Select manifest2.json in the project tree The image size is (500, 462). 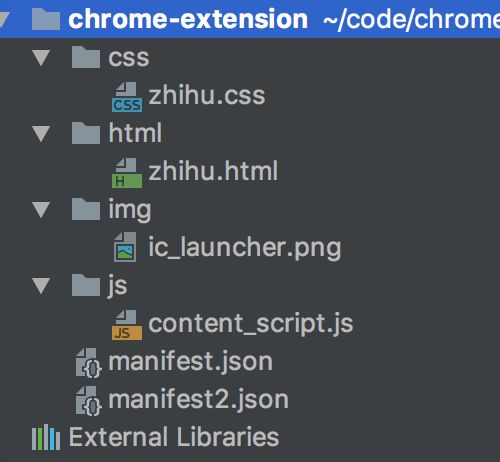click(199, 400)
